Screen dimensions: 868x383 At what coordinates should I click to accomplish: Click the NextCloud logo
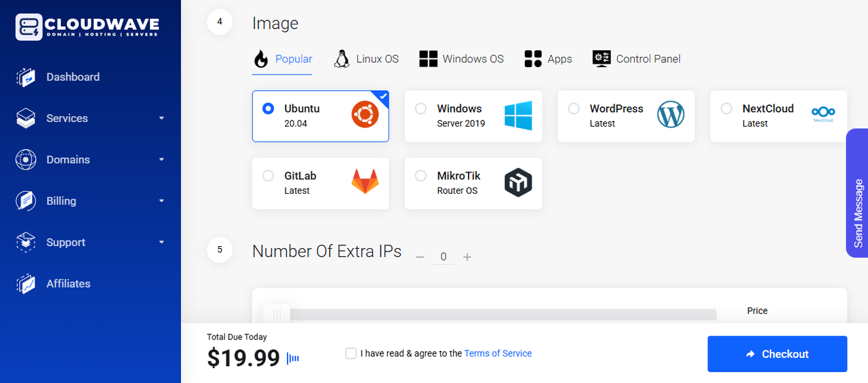(x=823, y=114)
